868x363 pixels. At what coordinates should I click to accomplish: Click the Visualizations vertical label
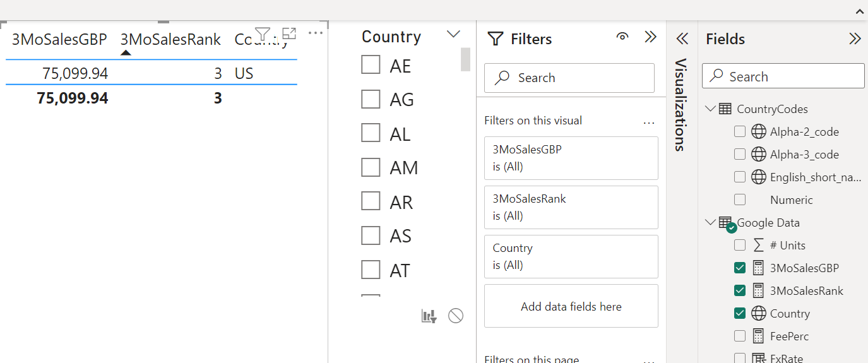(681, 104)
